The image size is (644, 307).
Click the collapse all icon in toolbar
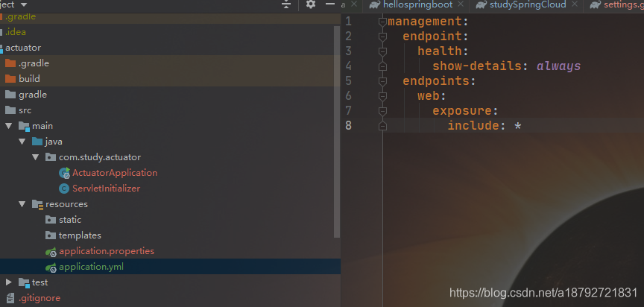[286, 4]
